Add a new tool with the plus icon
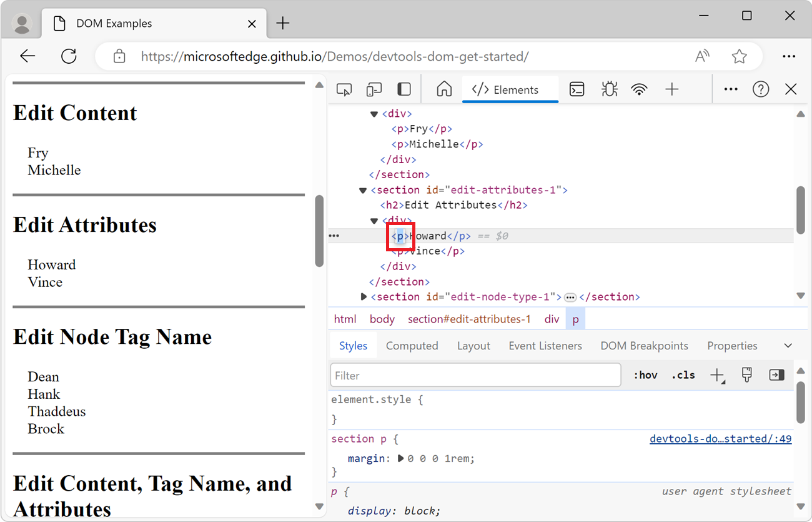 671,89
